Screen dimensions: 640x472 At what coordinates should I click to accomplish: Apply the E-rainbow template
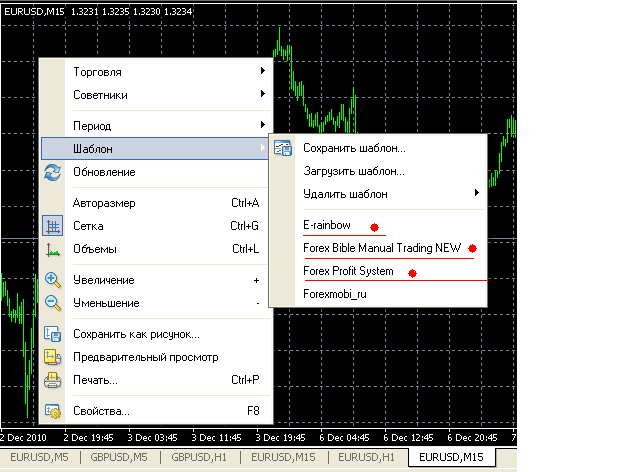pyautogui.click(x=378, y=225)
